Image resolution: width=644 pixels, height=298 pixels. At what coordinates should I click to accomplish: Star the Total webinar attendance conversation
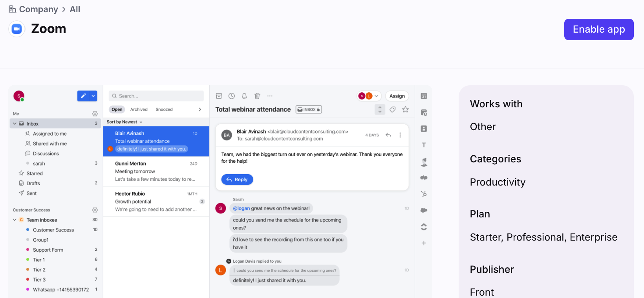pos(406,109)
